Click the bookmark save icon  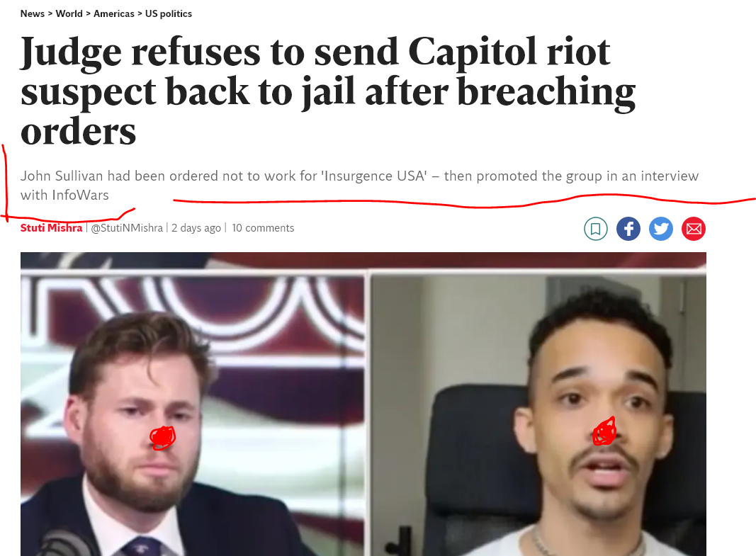[x=595, y=229]
